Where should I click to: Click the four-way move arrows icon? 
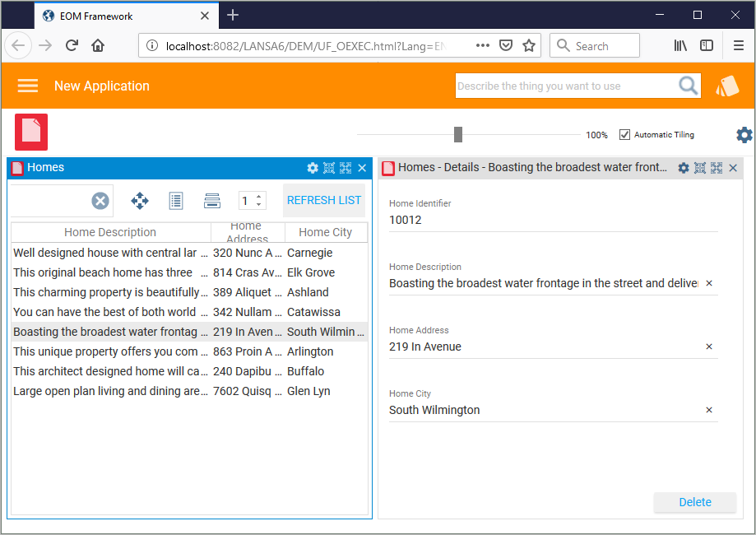[x=140, y=200]
